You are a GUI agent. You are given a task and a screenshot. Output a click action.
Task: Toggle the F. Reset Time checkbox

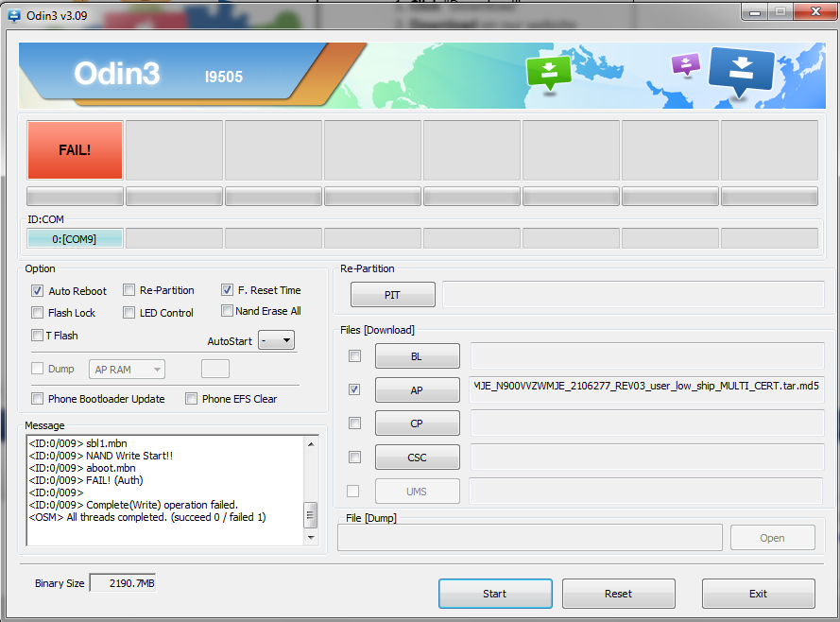coord(227,290)
